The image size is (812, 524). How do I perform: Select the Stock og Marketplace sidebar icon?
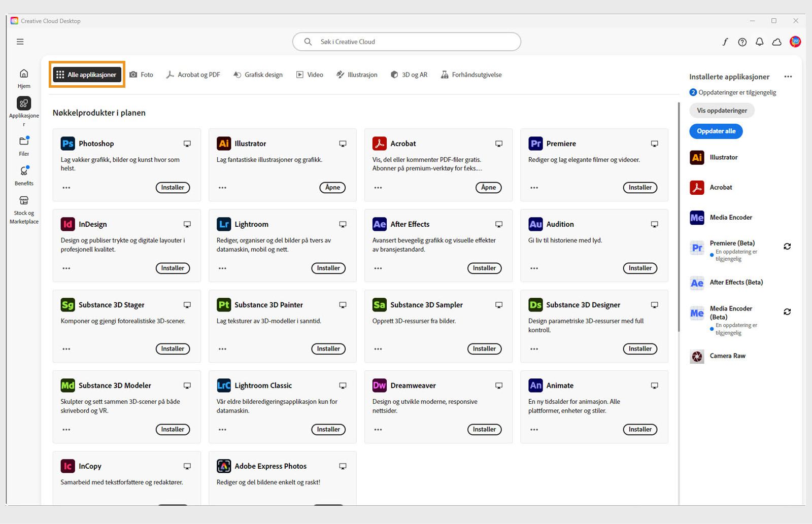23,200
